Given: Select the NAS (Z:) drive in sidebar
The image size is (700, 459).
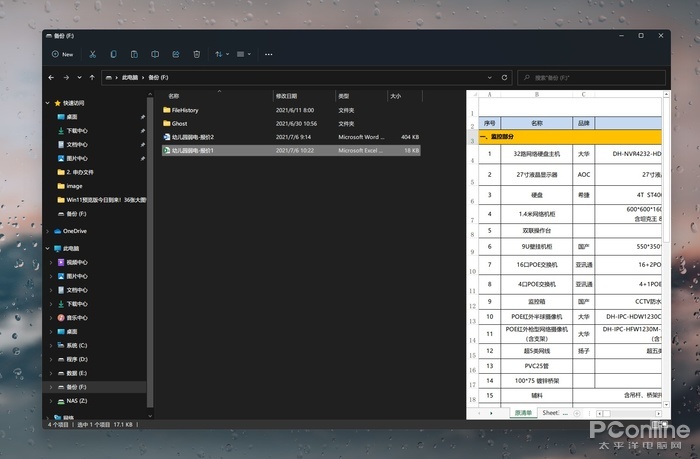Looking at the screenshot, I should click(x=76, y=400).
